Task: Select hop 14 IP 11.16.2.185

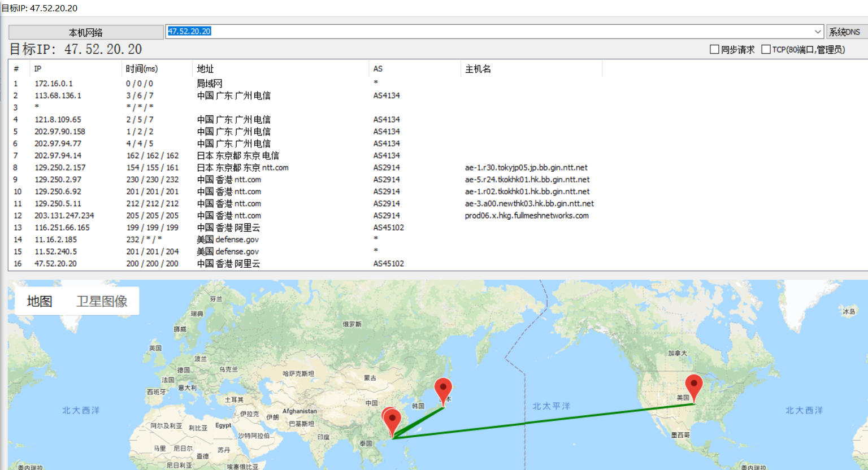Action: coord(56,240)
